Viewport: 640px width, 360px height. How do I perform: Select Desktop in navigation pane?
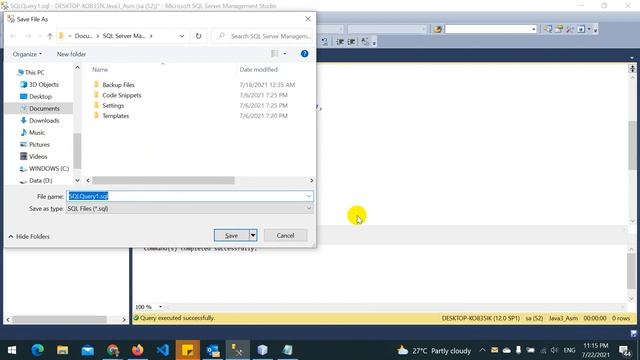tap(40, 96)
